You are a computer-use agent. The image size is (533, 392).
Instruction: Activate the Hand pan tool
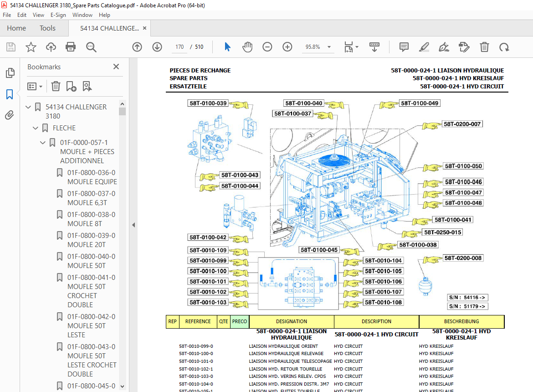[247, 47]
